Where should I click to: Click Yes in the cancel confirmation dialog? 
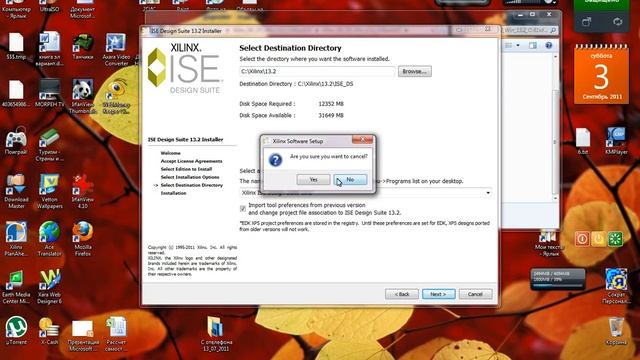pyautogui.click(x=313, y=180)
